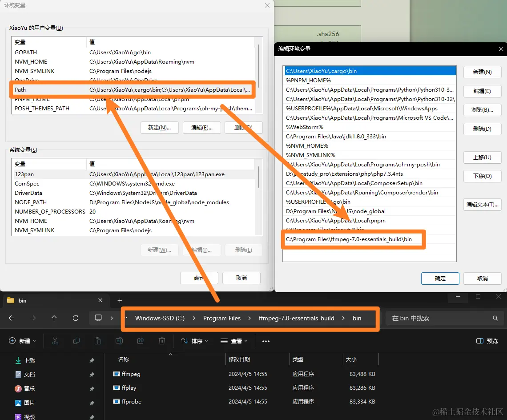
Task: Select the 123pan system variable row
Action: pos(133,174)
